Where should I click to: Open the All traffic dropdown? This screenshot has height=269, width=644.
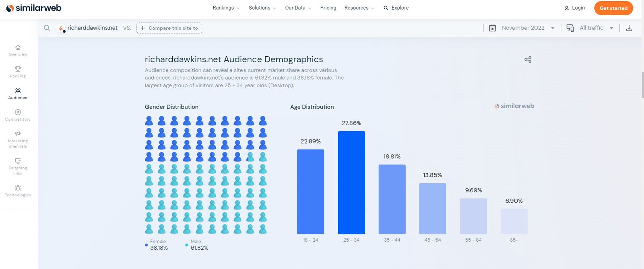(x=591, y=28)
